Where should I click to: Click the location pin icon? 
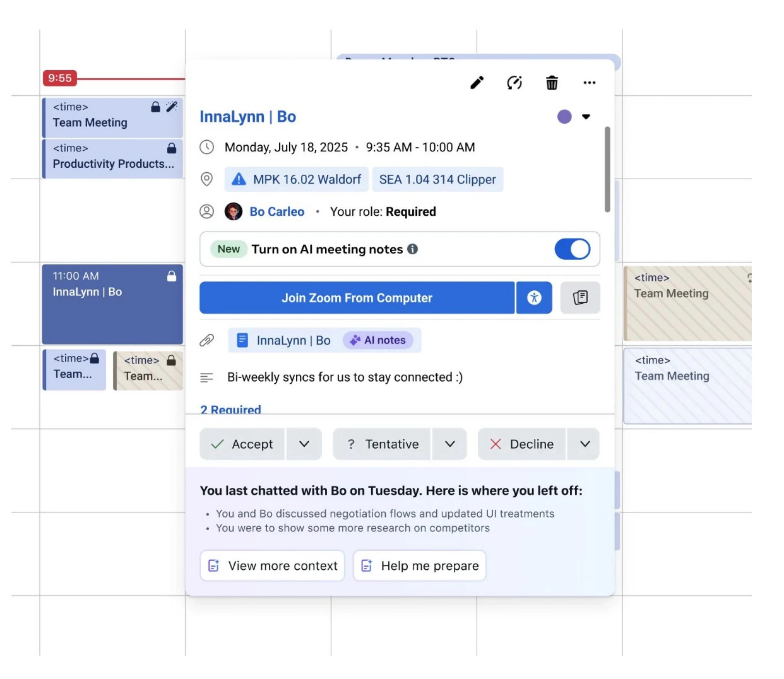coord(207,179)
